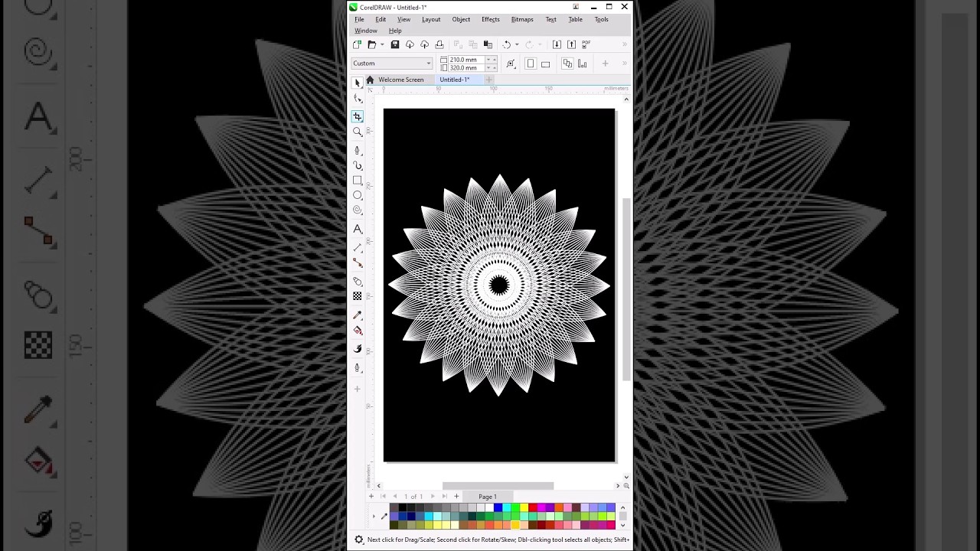Select the Shape tool
The height and width of the screenshot is (551, 980).
[x=357, y=99]
